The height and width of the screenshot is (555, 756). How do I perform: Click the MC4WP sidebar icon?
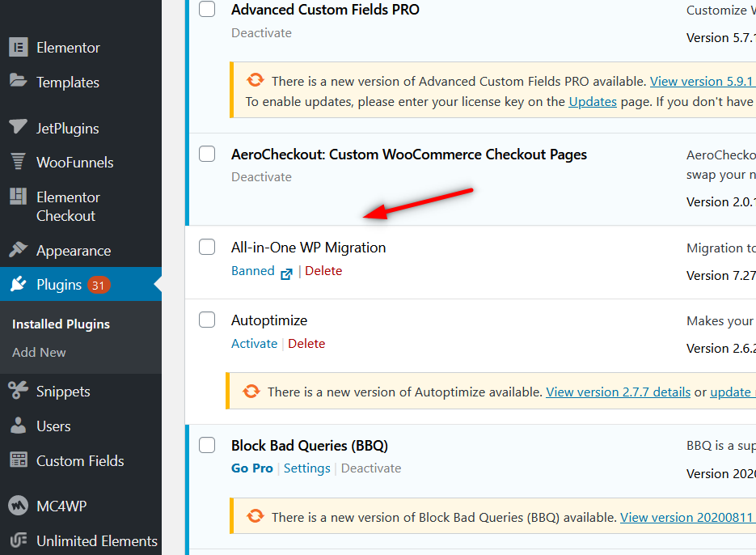19,506
